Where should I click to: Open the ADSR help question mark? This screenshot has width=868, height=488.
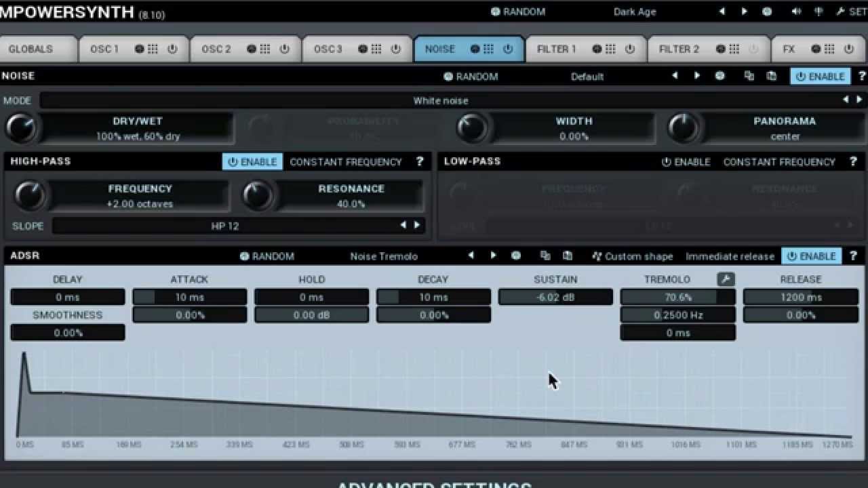point(853,256)
